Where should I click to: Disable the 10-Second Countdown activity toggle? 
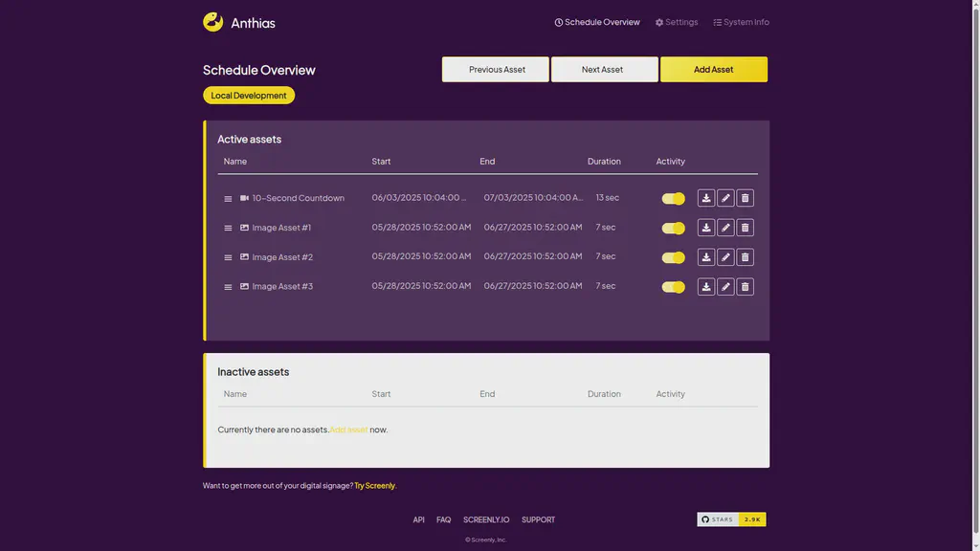coord(673,198)
